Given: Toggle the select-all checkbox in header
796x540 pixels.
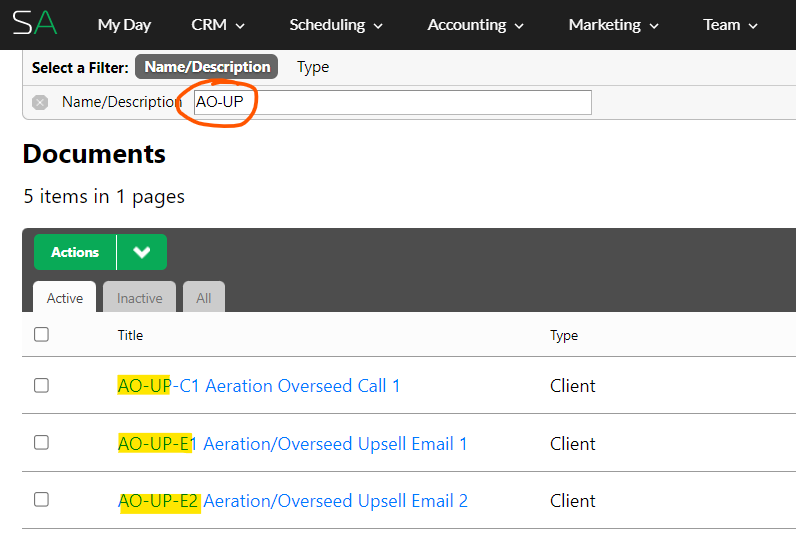Looking at the screenshot, I should (x=41, y=334).
